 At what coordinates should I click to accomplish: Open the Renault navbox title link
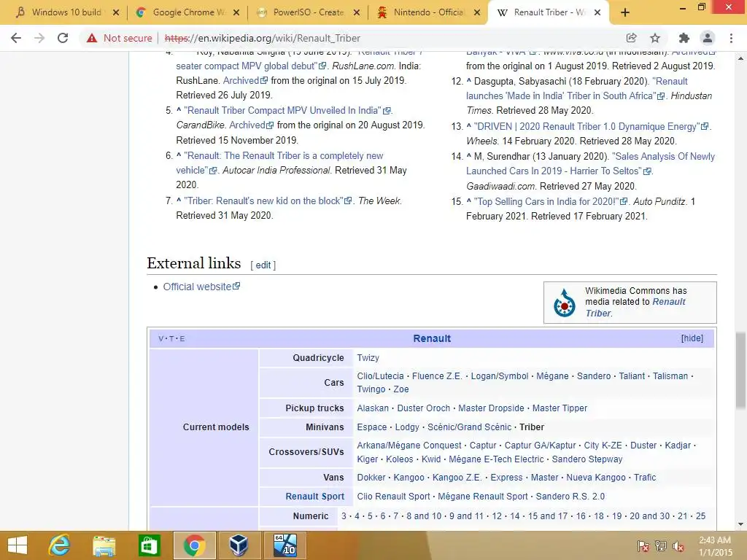coord(432,338)
